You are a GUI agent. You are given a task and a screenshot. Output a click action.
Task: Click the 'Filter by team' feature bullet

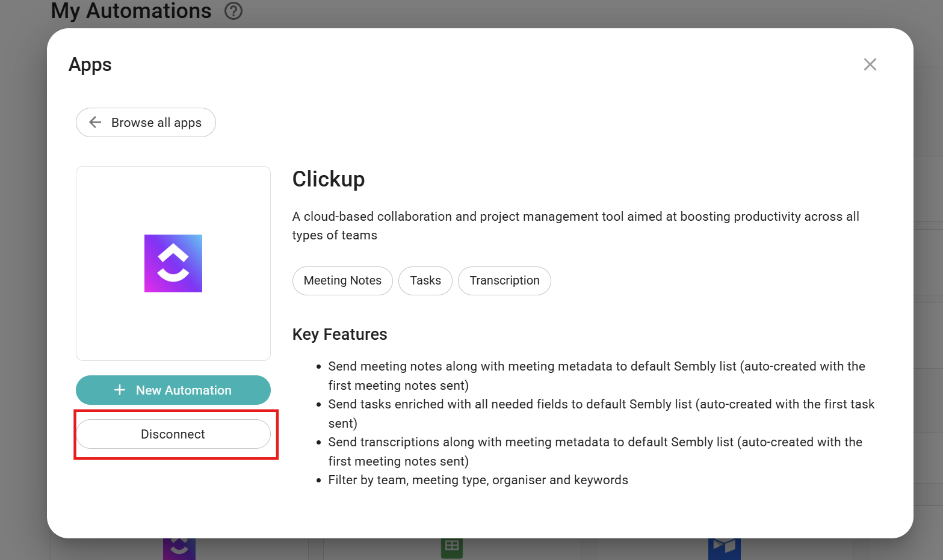pyautogui.click(x=478, y=480)
